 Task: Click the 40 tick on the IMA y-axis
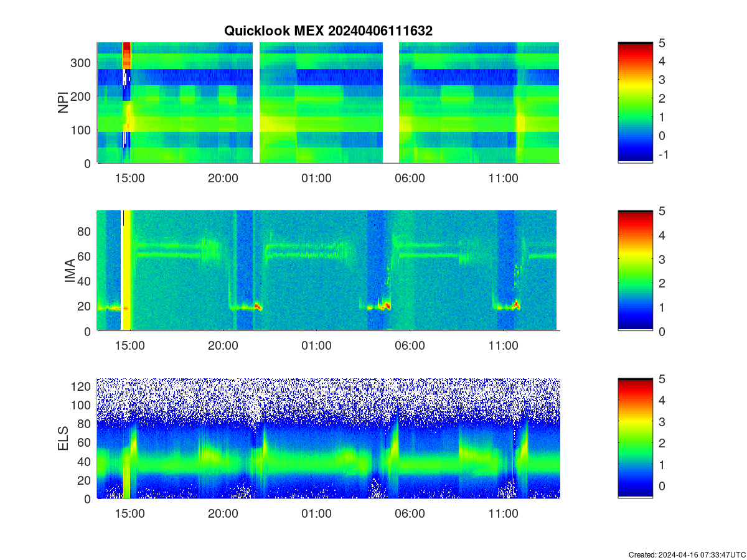[85, 281]
